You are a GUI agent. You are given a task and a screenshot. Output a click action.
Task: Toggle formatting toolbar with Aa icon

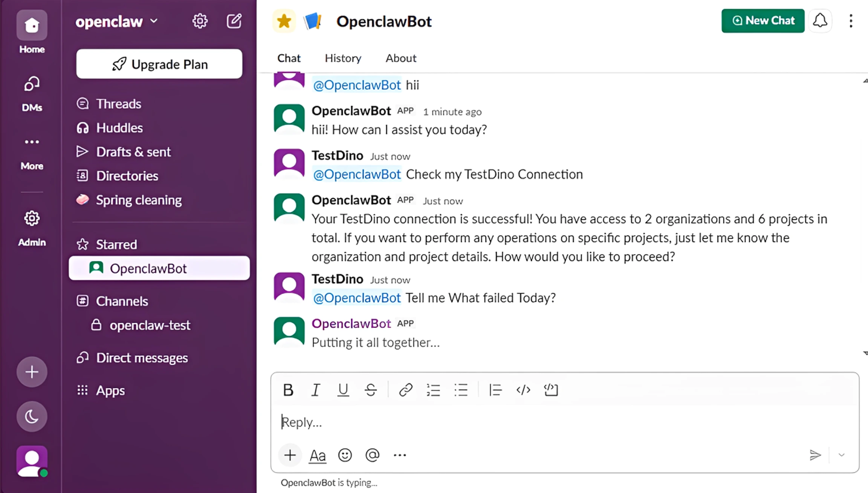317,456
